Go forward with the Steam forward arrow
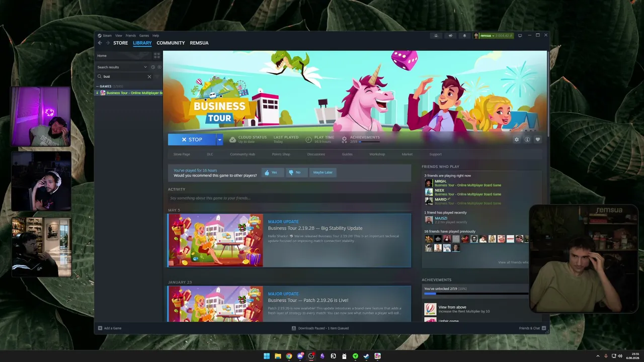 pos(107,43)
